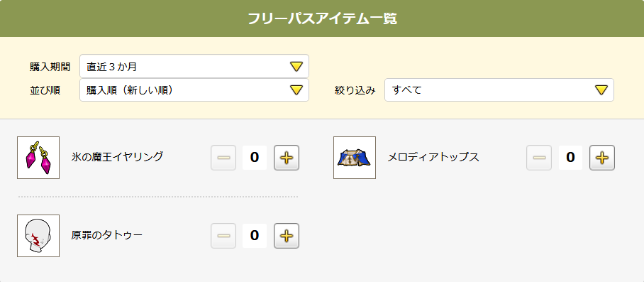The image size is (644, 282).
Task: Focus the メロディアトップス quantity box
Action: (x=570, y=158)
